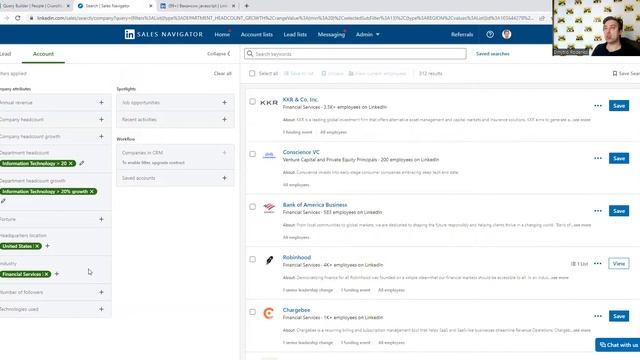Image resolution: width=640 pixels, height=360 pixels.
Task: Open more options for Conscience VC
Action: [598, 158]
